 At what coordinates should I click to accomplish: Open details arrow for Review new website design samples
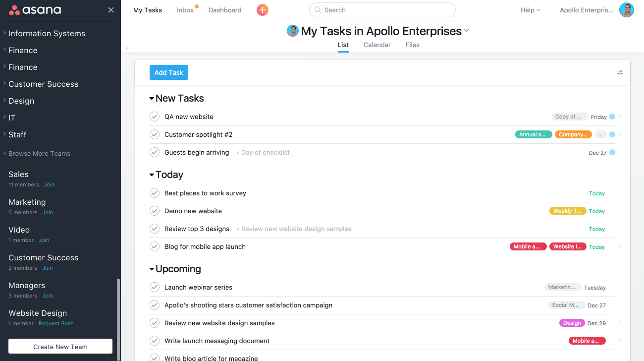click(620, 323)
